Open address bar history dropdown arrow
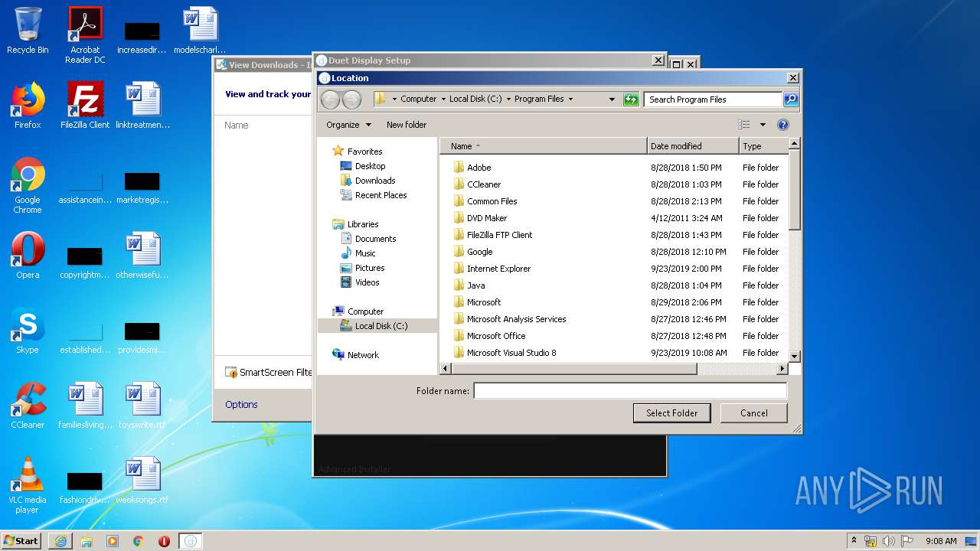Image resolution: width=980 pixels, height=551 pixels. (x=612, y=99)
